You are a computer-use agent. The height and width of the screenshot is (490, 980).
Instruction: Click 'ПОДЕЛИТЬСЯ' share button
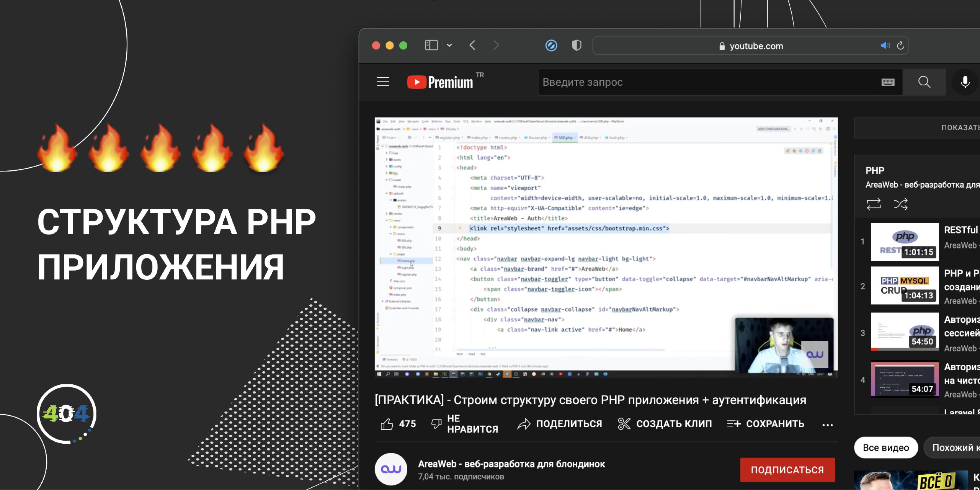coord(560,424)
